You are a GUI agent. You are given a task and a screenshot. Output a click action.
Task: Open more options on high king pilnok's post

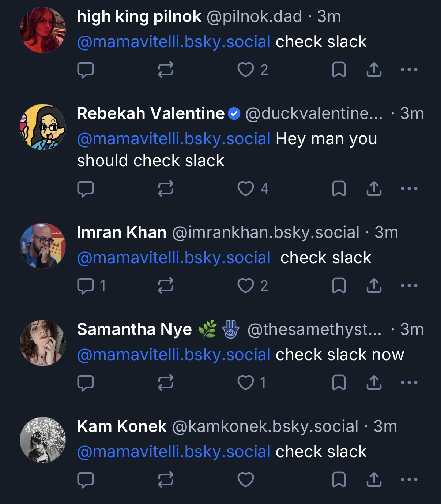pyautogui.click(x=409, y=70)
